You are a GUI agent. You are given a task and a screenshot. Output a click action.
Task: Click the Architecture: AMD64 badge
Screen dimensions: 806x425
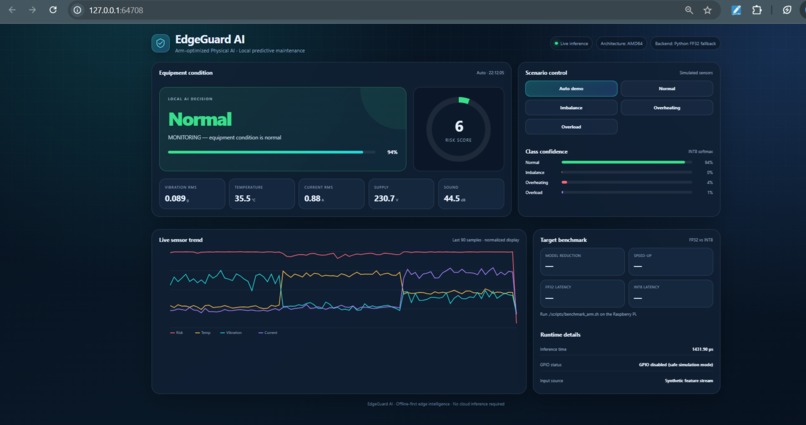point(621,44)
